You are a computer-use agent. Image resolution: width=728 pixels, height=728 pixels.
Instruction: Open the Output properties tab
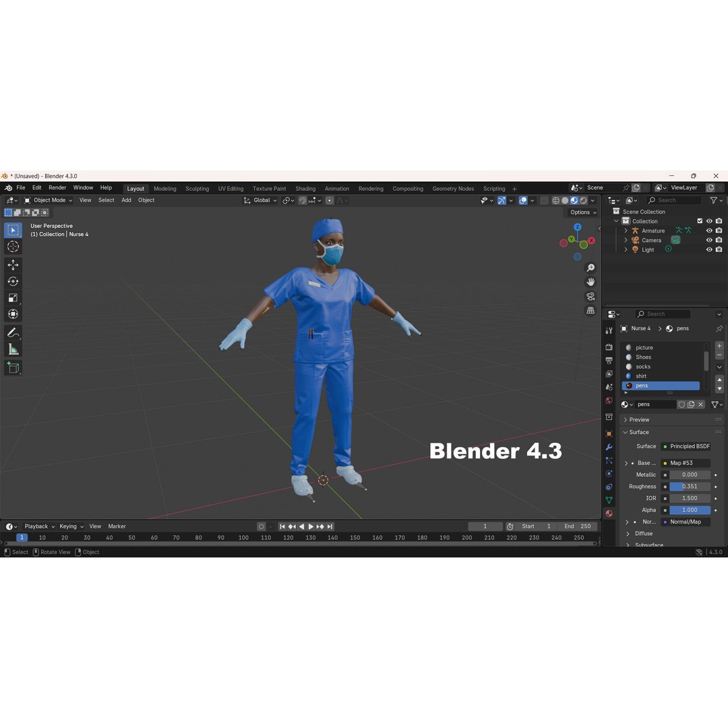pyautogui.click(x=609, y=360)
